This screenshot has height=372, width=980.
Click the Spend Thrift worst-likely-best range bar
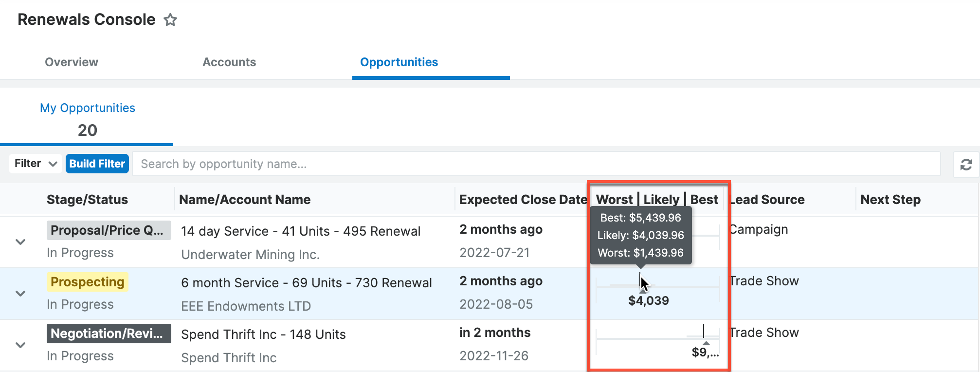coord(658,337)
